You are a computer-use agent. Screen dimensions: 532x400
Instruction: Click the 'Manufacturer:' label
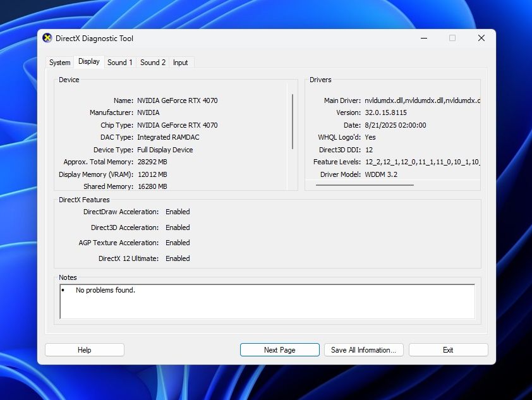[x=111, y=112]
